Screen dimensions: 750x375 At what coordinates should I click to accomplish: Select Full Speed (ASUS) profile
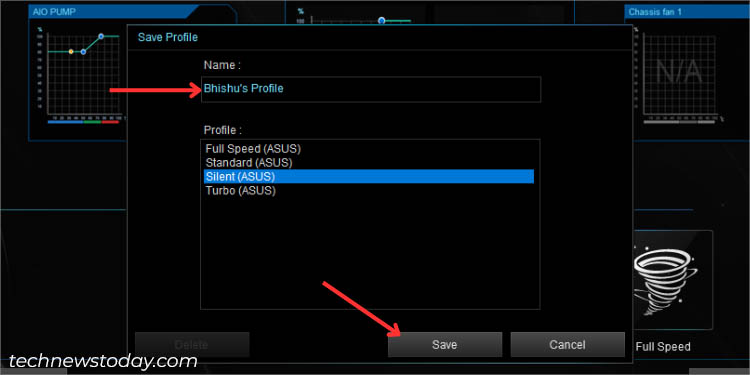pos(369,148)
